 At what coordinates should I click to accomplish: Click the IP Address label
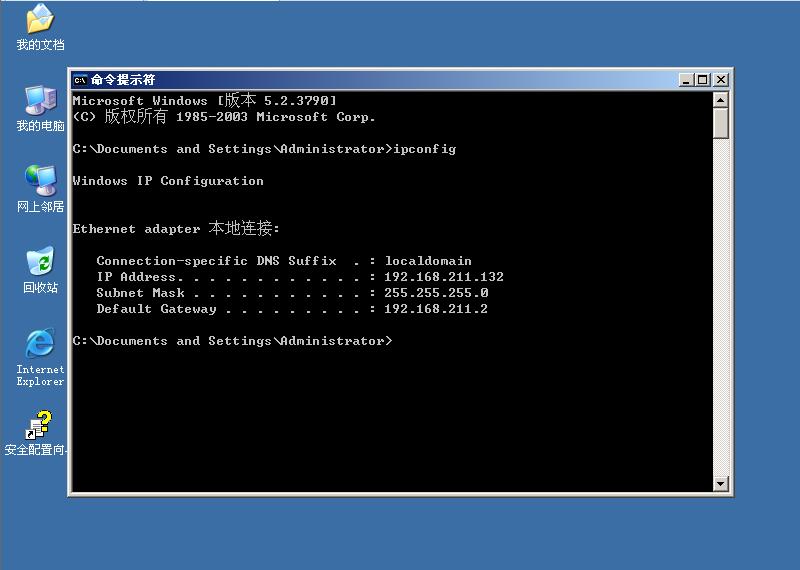click(x=140, y=277)
